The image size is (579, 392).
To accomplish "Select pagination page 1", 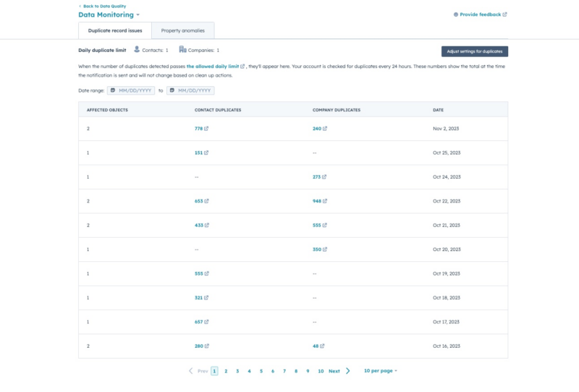I will [214, 371].
